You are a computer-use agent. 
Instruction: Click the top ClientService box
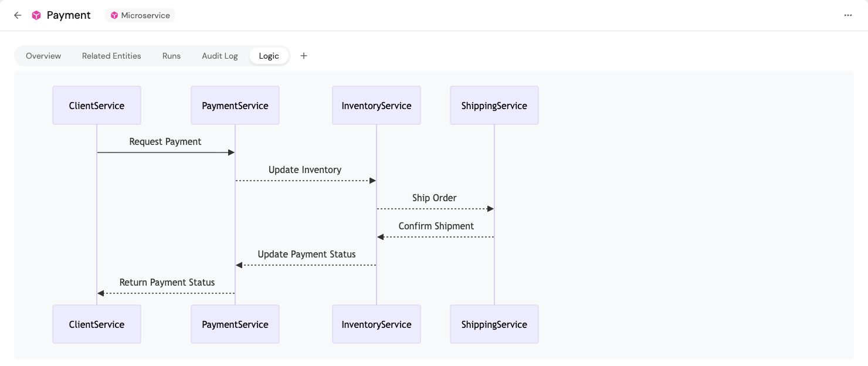[x=97, y=106]
